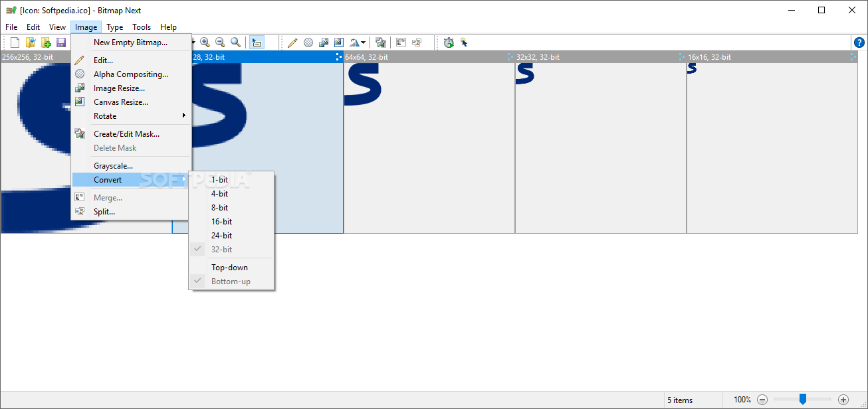Screen dimensions: 868x409
Task: Convert the image to 24-bit
Action: tap(231, 236)
